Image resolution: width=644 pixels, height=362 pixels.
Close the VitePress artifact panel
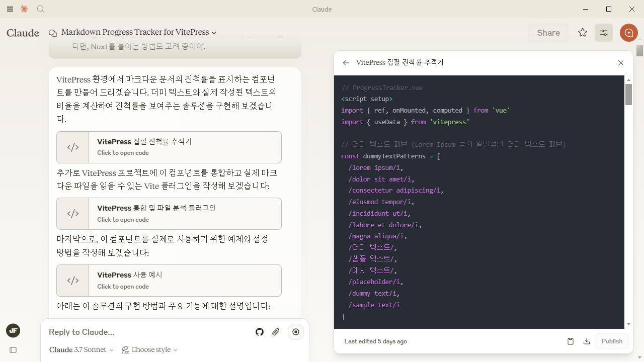coord(621,63)
